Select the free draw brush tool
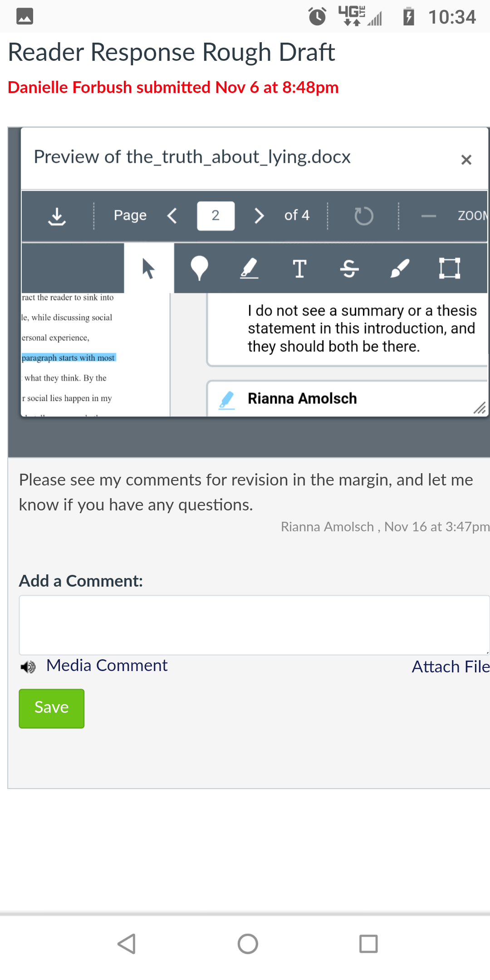Image resolution: width=490 pixels, height=980 pixels. tap(400, 268)
